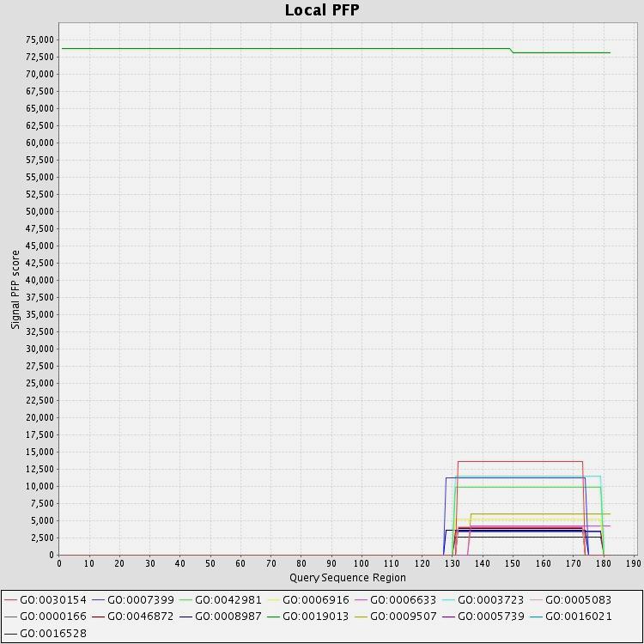Click the GO:0046872 legend item

point(133,617)
